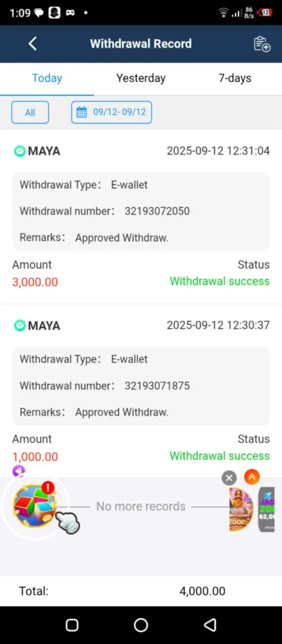Tap the jackpot promo thumbnail
Image resolution: width=282 pixels, height=644 pixels.
click(x=266, y=509)
